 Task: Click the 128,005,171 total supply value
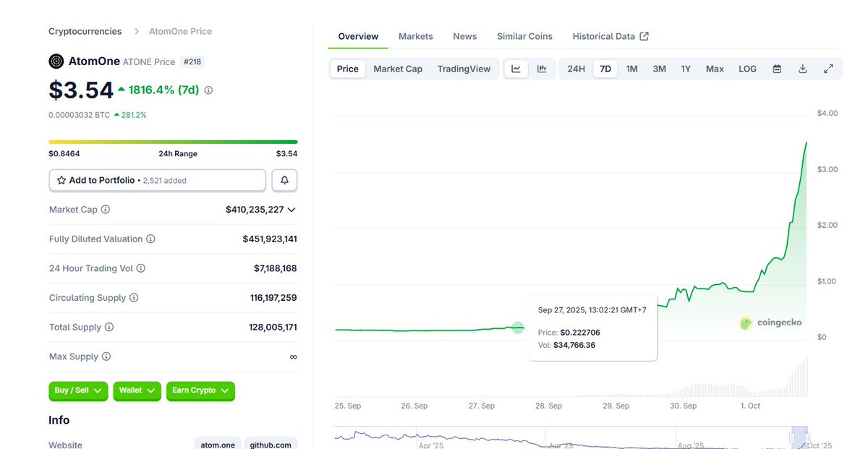(x=273, y=327)
